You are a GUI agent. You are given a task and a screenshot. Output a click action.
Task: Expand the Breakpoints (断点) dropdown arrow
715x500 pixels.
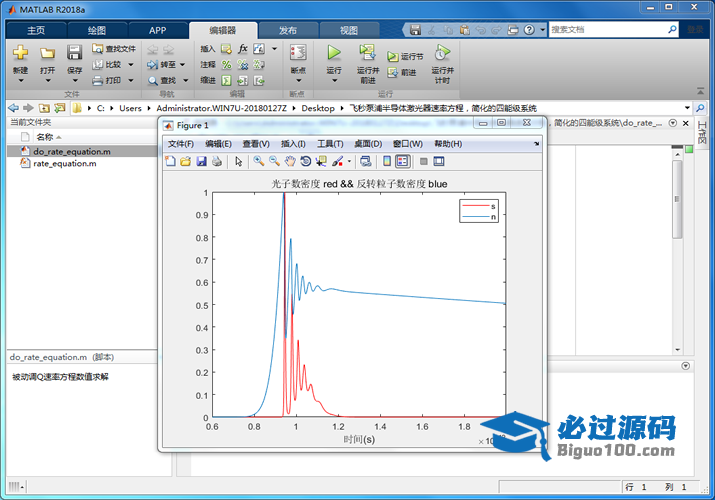click(299, 81)
